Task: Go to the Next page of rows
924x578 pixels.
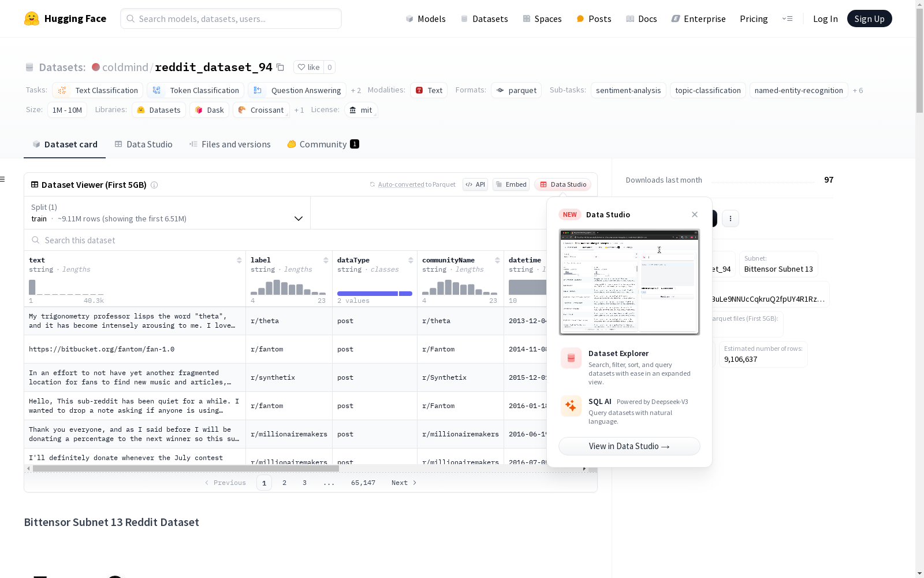Action: pyautogui.click(x=404, y=483)
